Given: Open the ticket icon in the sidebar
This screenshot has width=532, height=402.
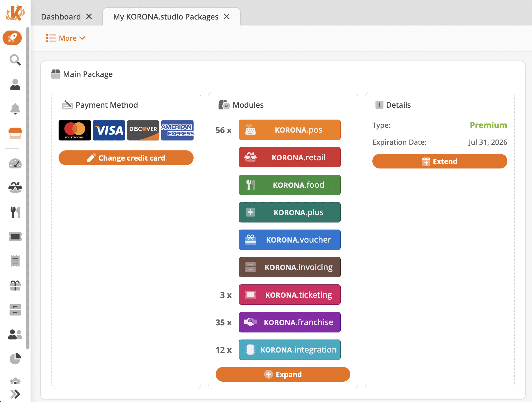Looking at the screenshot, I should click(15, 237).
